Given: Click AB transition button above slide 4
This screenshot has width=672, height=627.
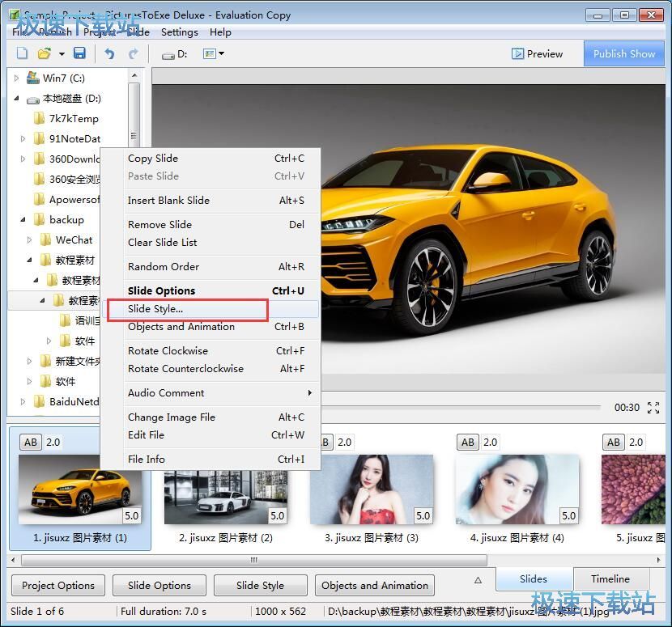Looking at the screenshot, I should tap(468, 442).
